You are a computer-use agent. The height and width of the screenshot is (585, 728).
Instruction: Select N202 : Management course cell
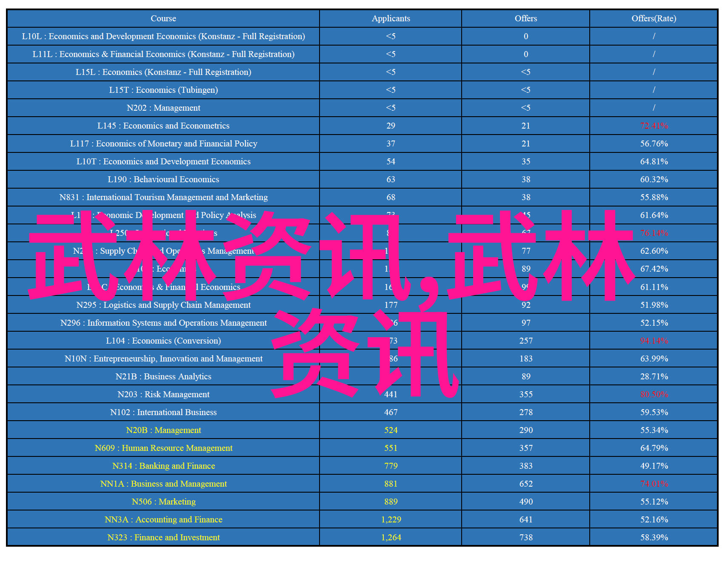tap(163, 108)
